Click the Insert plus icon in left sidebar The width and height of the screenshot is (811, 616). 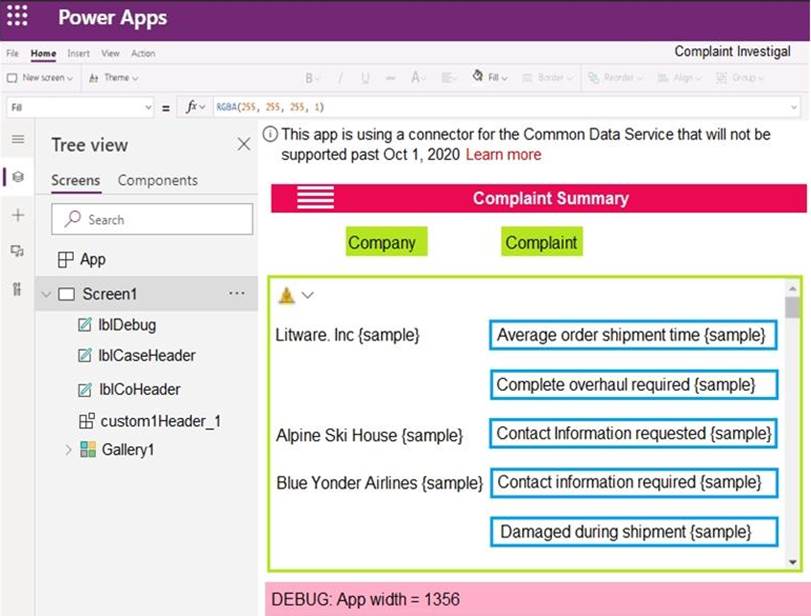tap(17, 215)
